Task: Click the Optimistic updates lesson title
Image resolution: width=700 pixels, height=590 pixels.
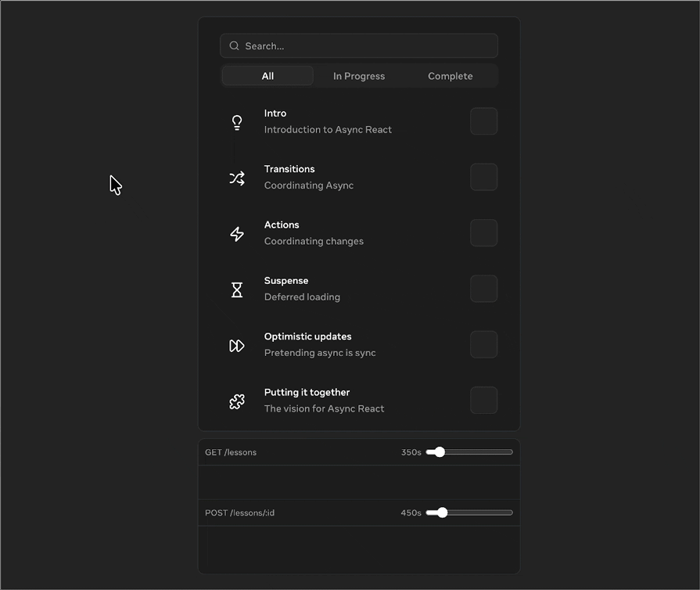Action: 307,336
